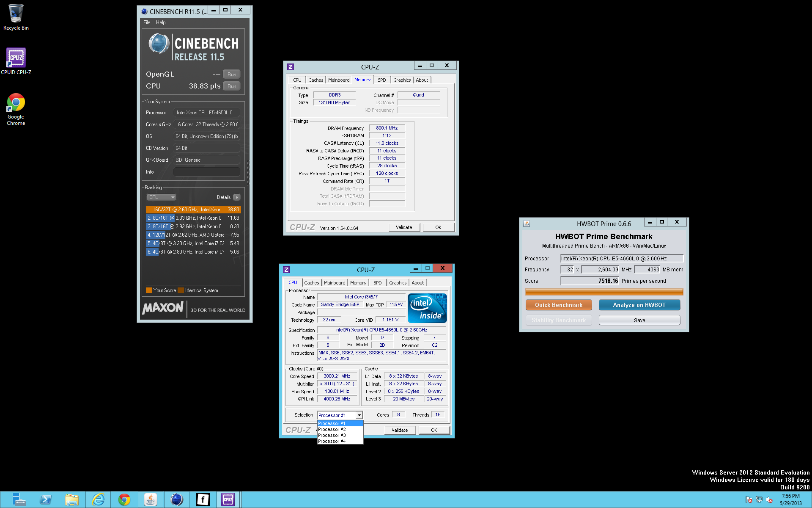Click the Cinebench globe logo
The image size is (812, 508).
point(159,44)
